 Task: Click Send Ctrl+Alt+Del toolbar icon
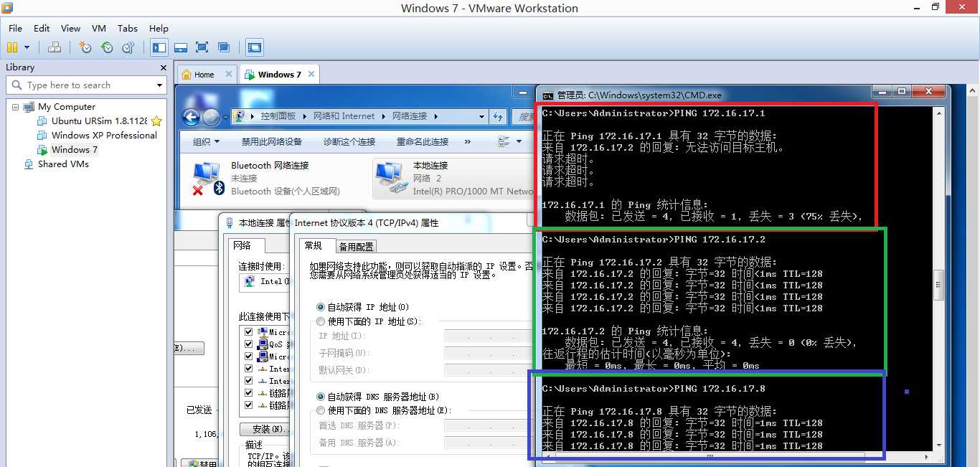pyautogui.click(x=55, y=47)
